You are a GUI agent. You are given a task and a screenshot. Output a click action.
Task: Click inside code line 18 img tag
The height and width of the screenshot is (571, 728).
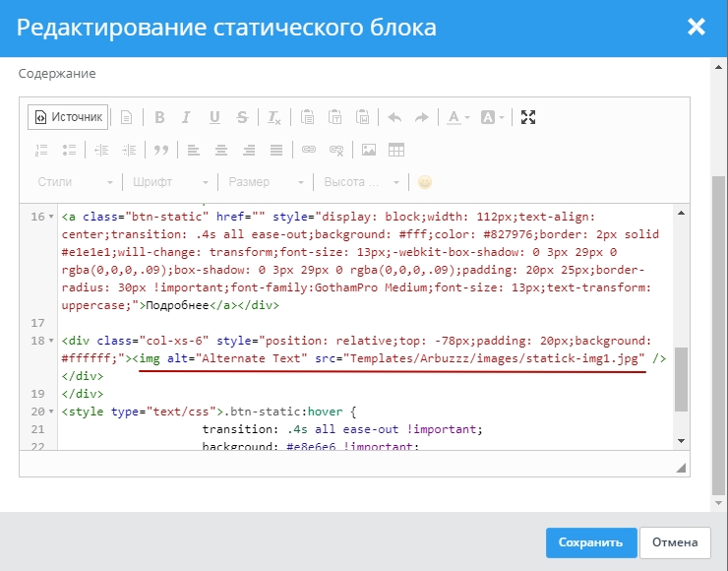[x=394, y=358]
